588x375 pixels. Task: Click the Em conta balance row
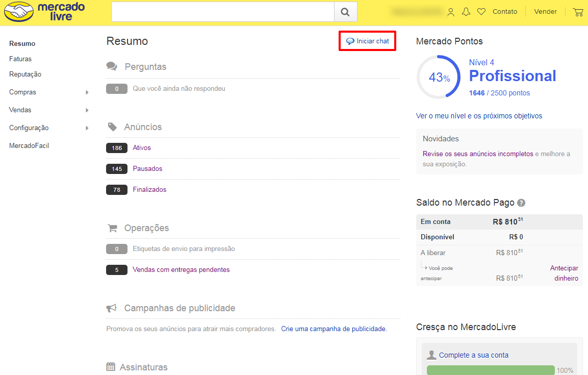pos(499,221)
